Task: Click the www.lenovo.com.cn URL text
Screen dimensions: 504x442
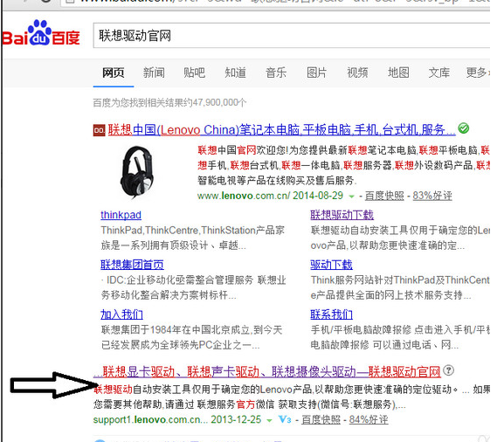Action: click(244, 196)
